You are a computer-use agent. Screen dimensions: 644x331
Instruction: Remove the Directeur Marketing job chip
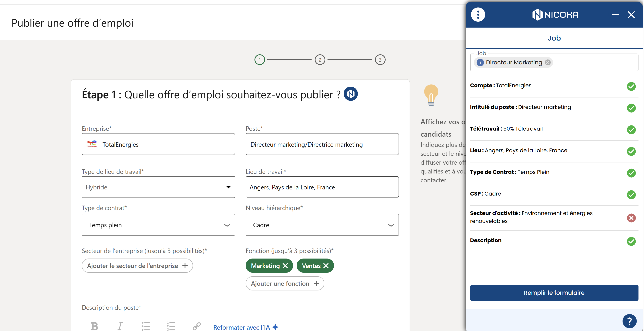point(548,63)
